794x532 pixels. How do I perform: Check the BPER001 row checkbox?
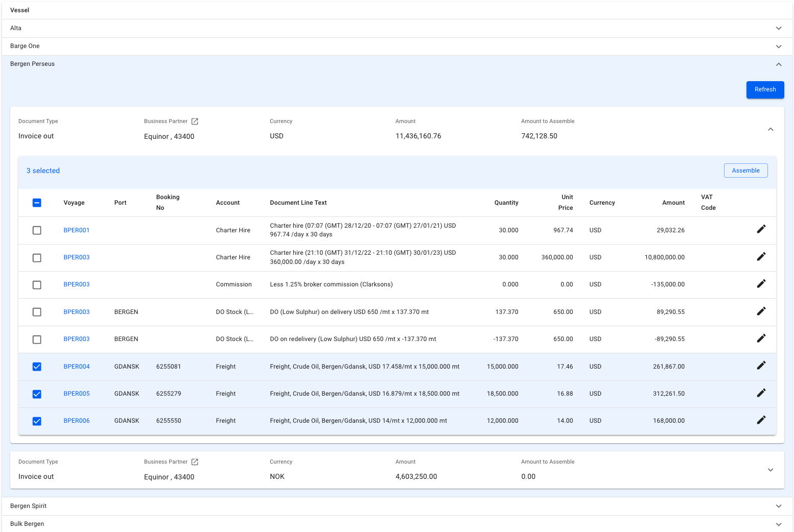pos(37,230)
